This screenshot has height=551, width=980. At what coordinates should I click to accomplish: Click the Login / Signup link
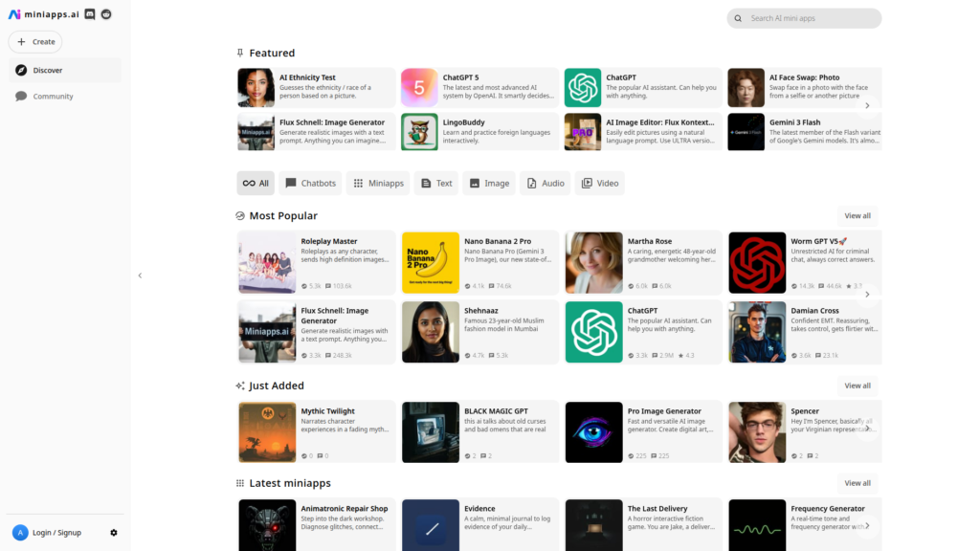tap(56, 533)
